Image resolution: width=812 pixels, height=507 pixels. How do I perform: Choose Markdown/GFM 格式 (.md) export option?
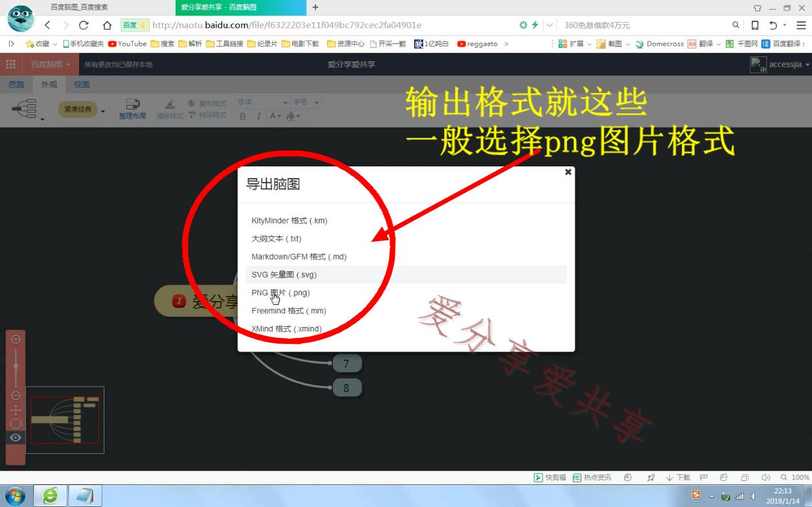tap(299, 256)
